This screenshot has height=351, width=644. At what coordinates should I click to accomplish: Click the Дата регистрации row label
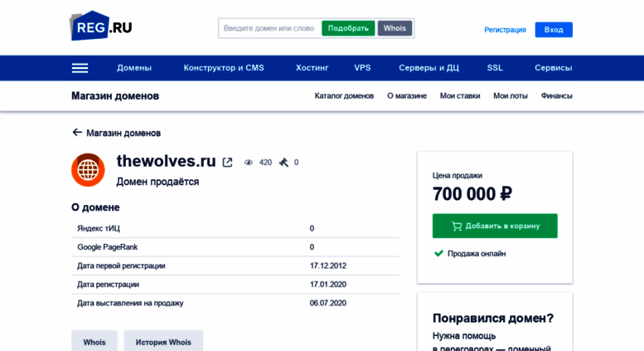pos(108,285)
